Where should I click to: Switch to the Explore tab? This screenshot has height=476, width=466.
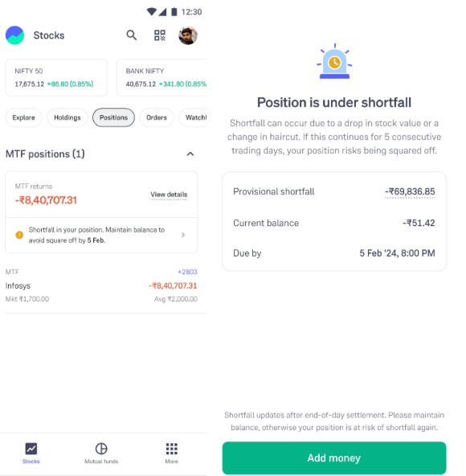pyautogui.click(x=23, y=117)
